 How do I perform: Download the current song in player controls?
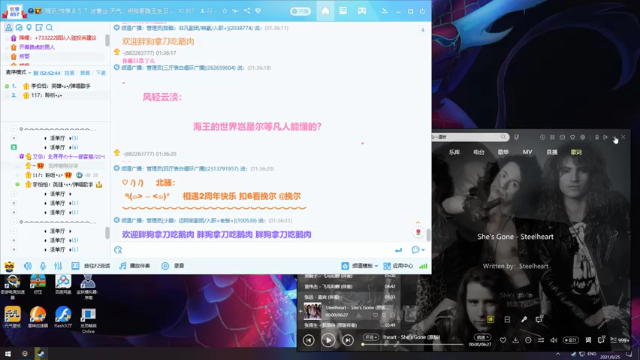click(x=516, y=340)
